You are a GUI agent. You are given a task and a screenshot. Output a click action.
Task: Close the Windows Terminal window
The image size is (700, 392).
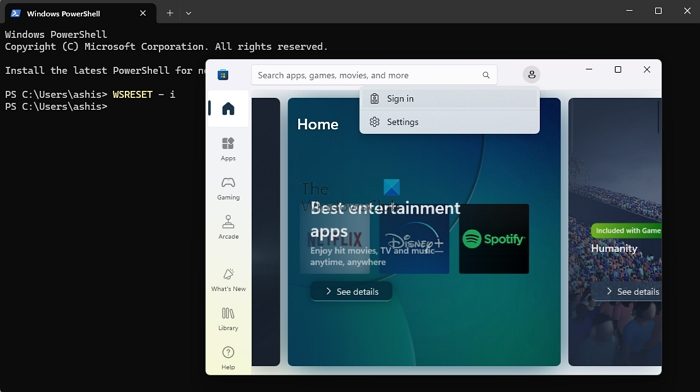pyautogui.click(x=687, y=11)
